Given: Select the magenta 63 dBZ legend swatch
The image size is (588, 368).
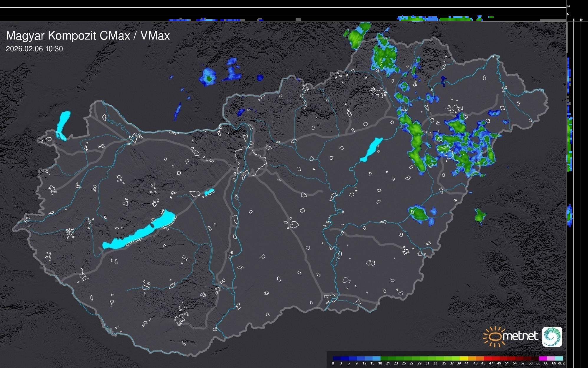Looking at the screenshot, I should [x=543, y=358].
